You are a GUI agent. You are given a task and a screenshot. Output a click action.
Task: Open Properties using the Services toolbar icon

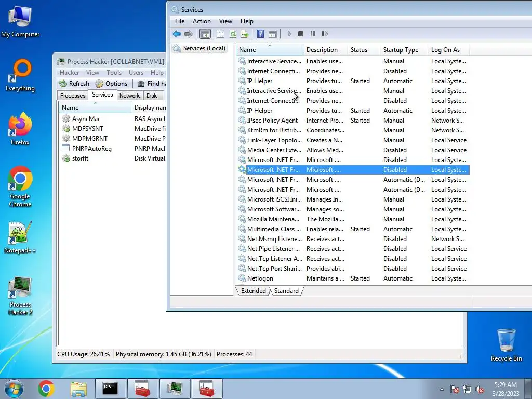[220, 34]
